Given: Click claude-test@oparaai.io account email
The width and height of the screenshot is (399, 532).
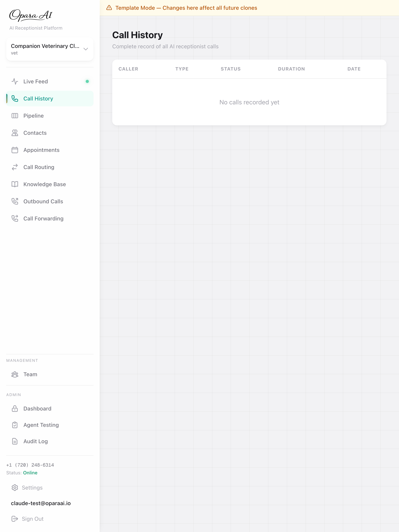Looking at the screenshot, I should (x=41, y=503).
